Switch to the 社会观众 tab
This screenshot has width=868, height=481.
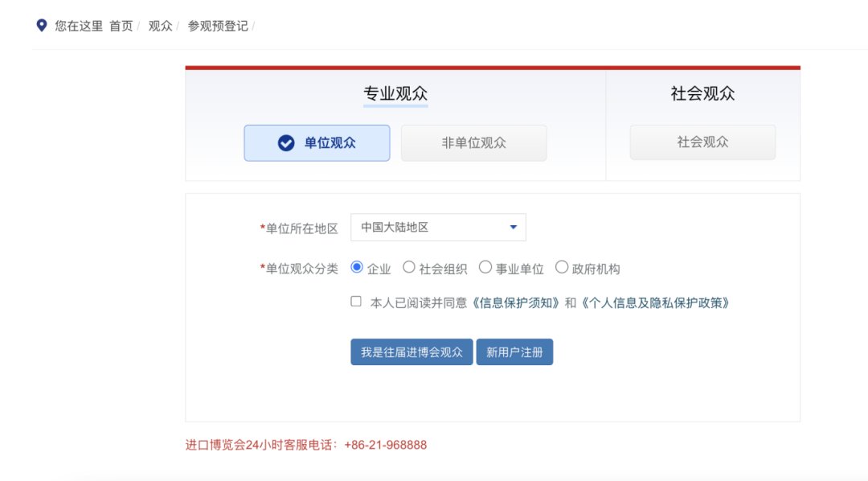pos(702,93)
